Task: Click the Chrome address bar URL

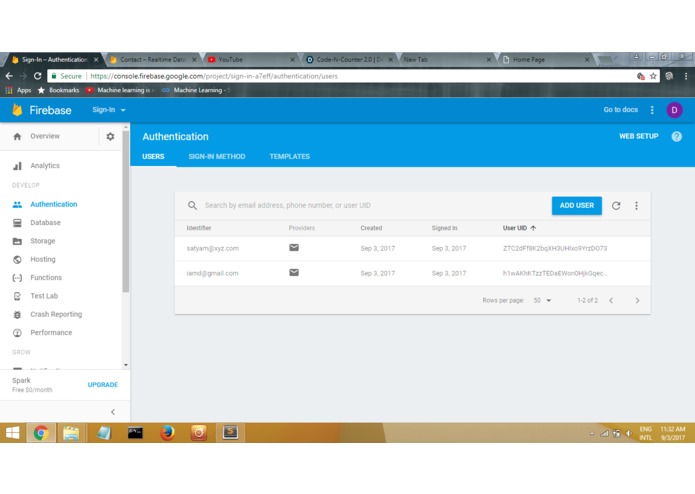Action: [x=214, y=76]
